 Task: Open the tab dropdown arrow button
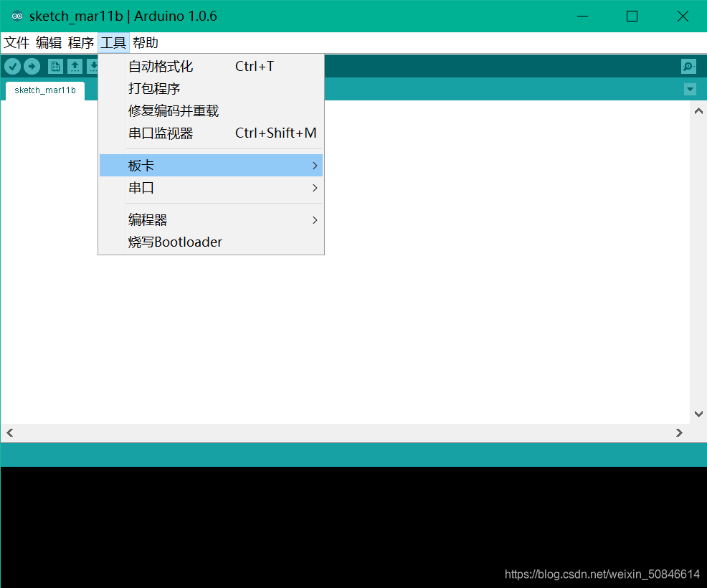(x=690, y=90)
